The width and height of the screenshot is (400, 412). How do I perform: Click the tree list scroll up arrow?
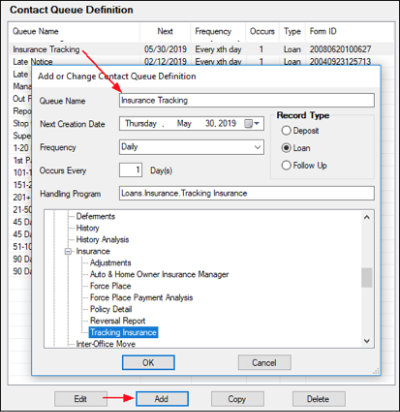pyautogui.click(x=367, y=217)
